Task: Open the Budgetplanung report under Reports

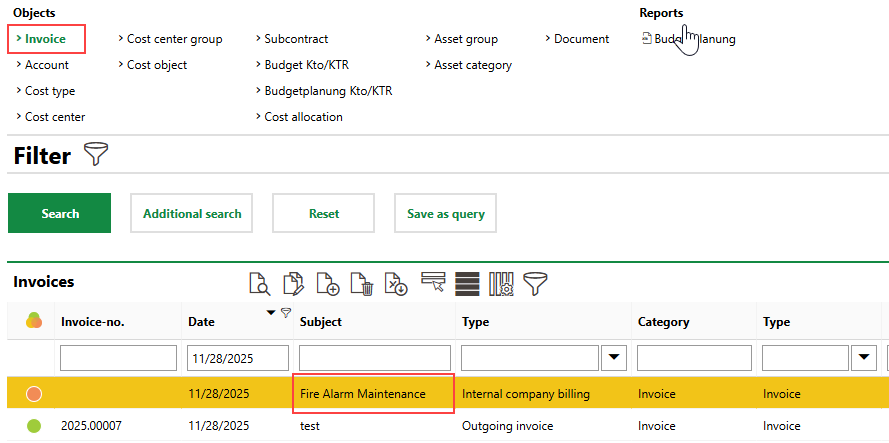Action: tap(695, 39)
